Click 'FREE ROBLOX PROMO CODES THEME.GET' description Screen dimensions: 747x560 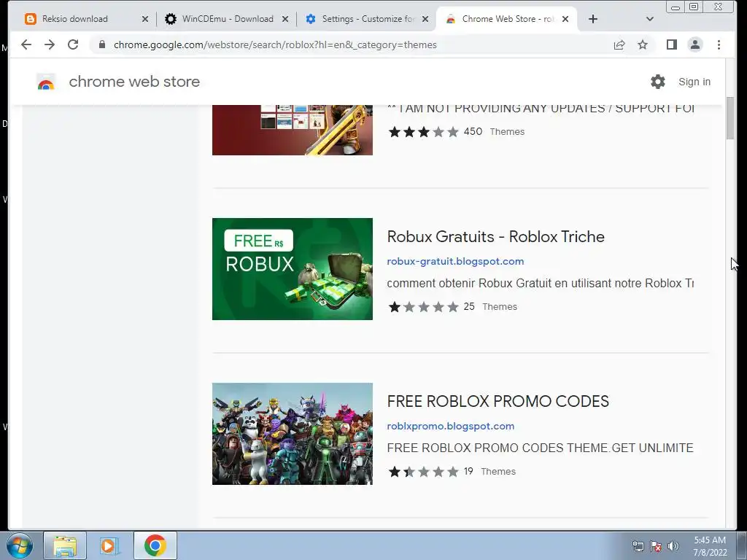click(x=541, y=448)
